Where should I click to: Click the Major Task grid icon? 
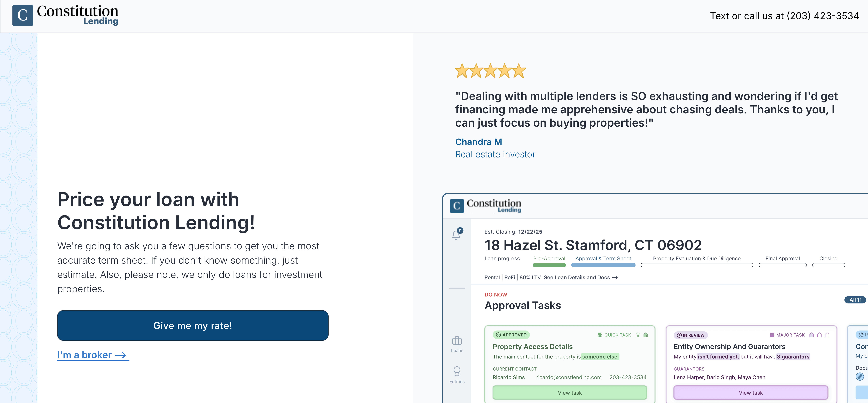pos(772,335)
